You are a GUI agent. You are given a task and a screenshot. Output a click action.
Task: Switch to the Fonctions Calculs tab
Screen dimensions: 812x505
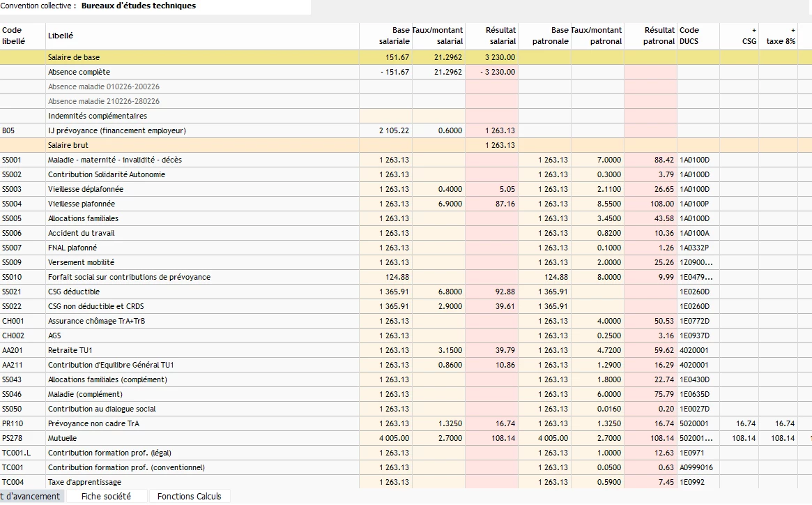coord(189,497)
